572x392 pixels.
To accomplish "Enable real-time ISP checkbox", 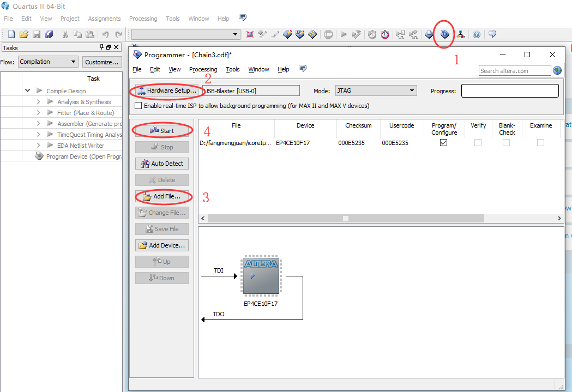I will click(138, 106).
